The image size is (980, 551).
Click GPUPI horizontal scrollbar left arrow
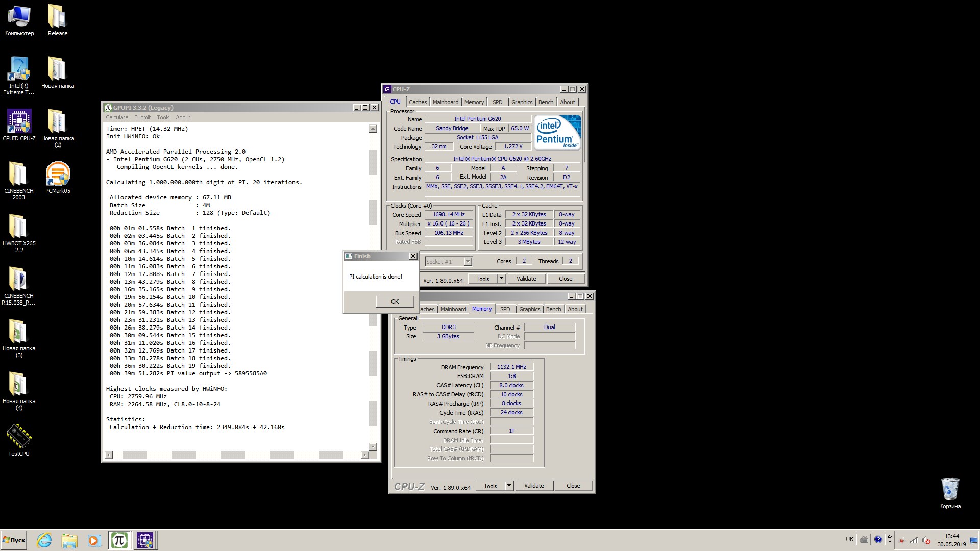(x=109, y=455)
